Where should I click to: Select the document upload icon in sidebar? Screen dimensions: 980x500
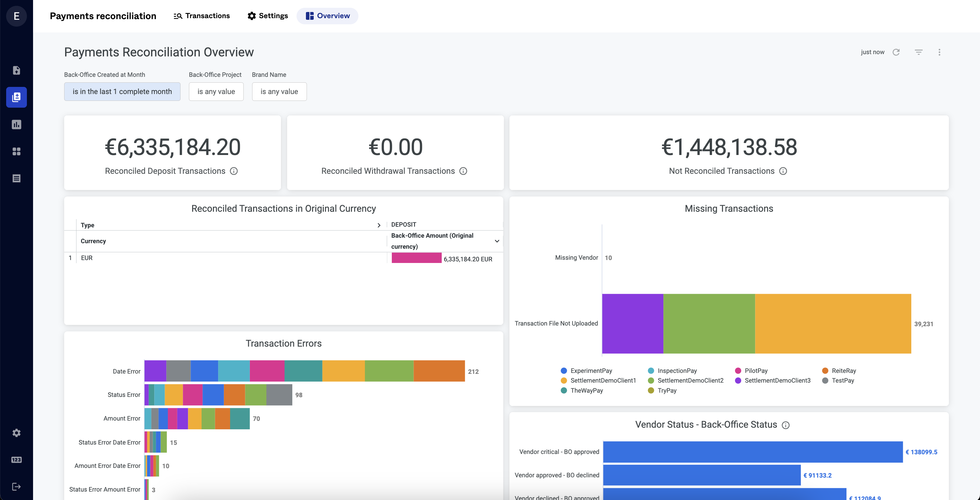click(x=16, y=70)
